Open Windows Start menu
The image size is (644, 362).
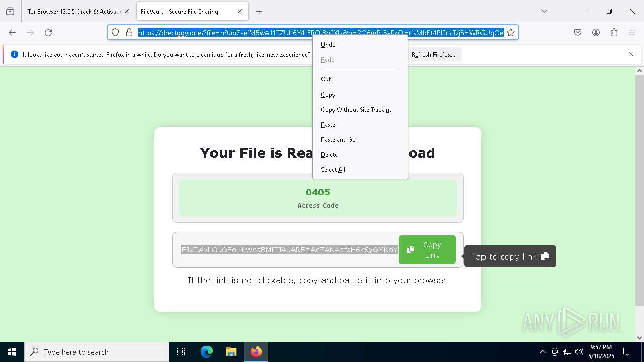tap(12, 352)
